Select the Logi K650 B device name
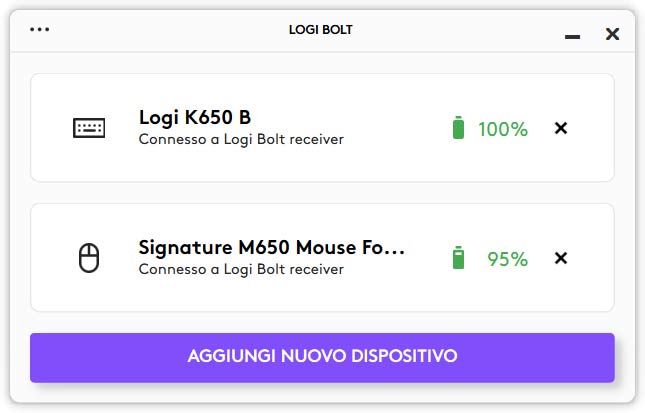Image resolution: width=645 pixels, height=413 pixels. coord(194,118)
